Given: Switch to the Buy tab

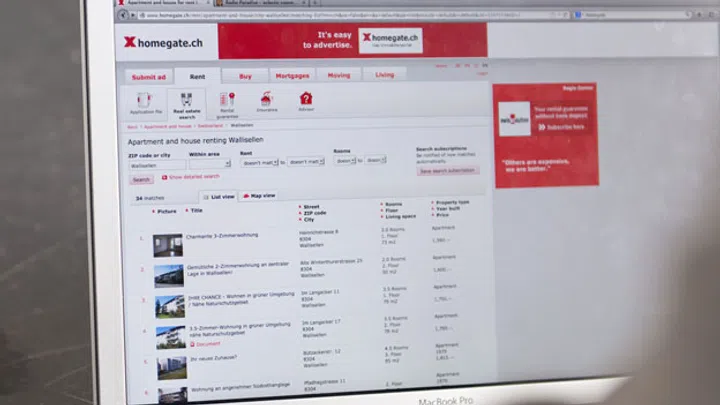Looking at the screenshot, I should (245, 76).
